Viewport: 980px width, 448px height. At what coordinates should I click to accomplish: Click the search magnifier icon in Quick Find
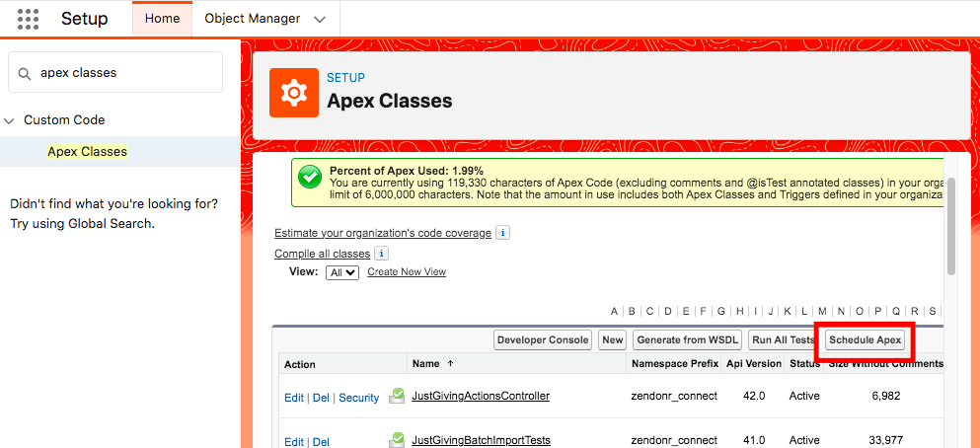(x=25, y=73)
